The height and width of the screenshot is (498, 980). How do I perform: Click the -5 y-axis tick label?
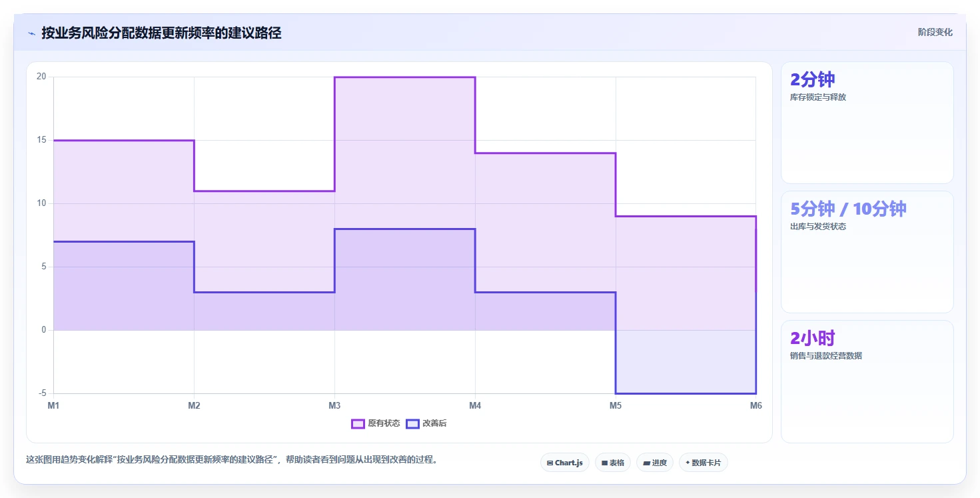[x=42, y=393]
